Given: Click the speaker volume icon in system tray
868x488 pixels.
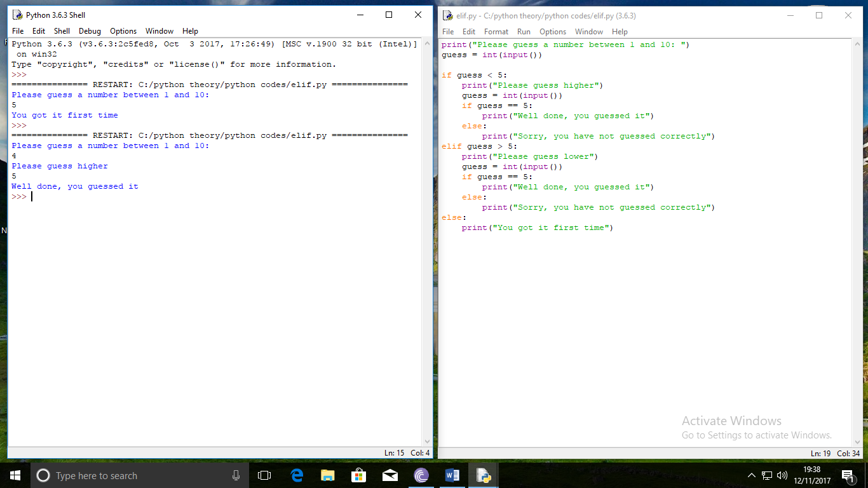Looking at the screenshot, I should pyautogui.click(x=781, y=475).
